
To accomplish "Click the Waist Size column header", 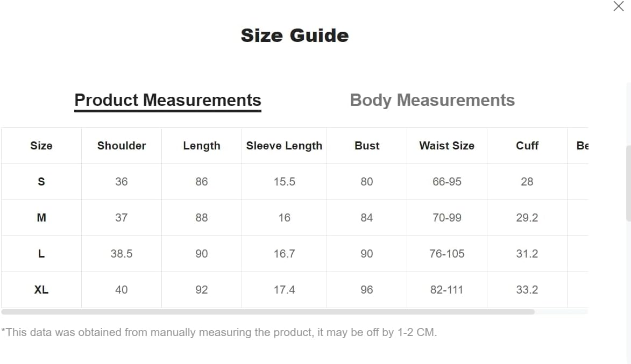I will click(446, 146).
